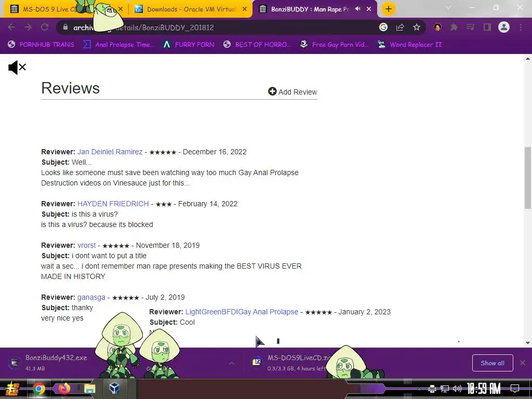Open the BEST OF HORRO... bookmark
Viewport: 532px width, 399px height.
tap(257, 45)
